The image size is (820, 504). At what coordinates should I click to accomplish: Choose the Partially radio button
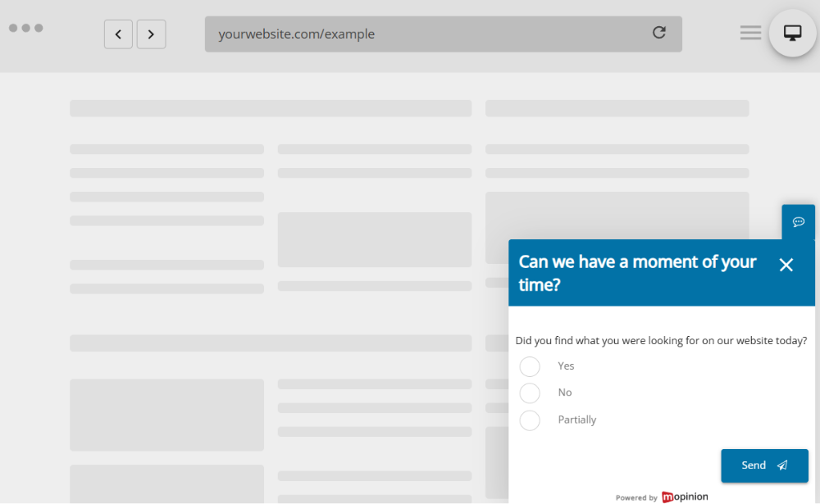tap(530, 420)
